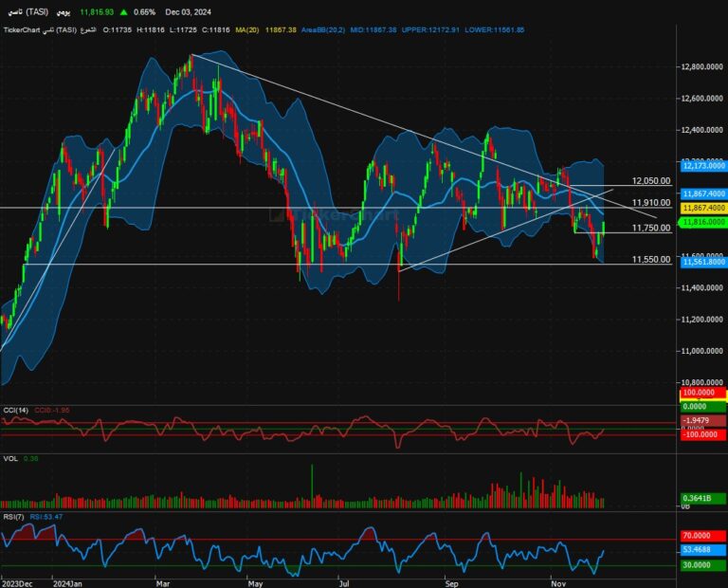
Task: Click the yellow 11,867.4000 moving average tag
Action: 702,207
